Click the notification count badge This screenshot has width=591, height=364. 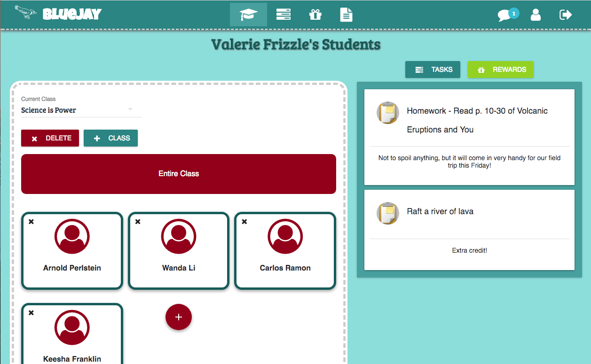514,14
